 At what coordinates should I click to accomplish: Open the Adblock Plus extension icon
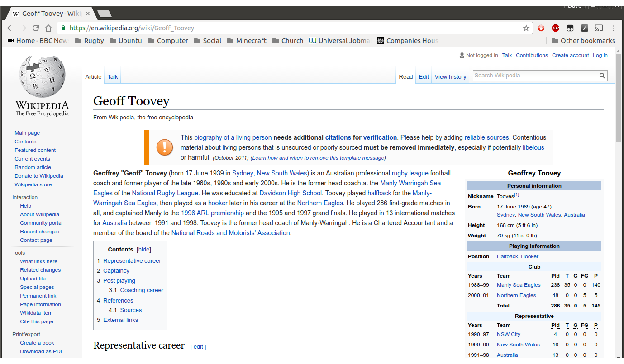point(556,28)
